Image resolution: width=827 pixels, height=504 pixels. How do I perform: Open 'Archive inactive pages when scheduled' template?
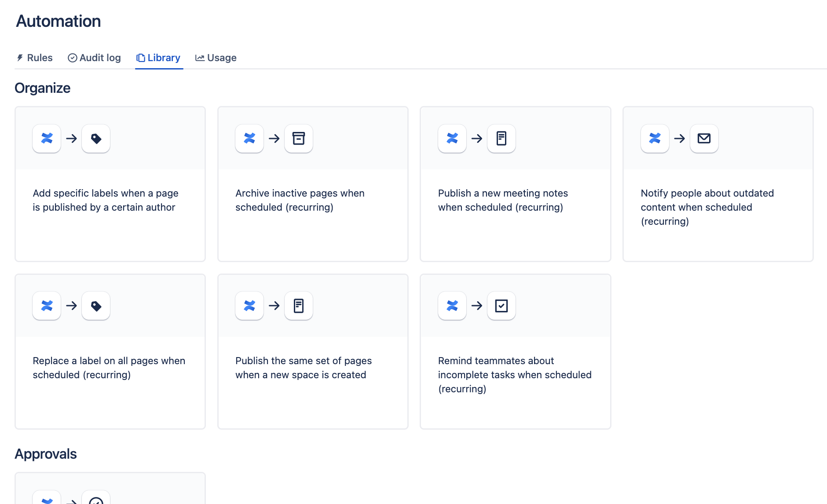pos(313,200)
